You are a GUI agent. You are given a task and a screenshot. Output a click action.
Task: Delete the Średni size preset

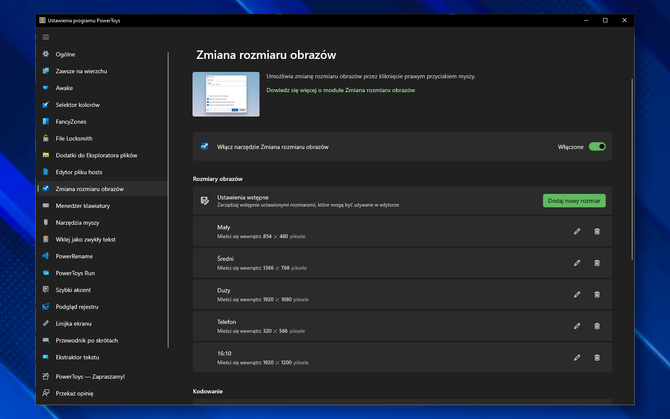pyautogui.click(x=597, y=263)
